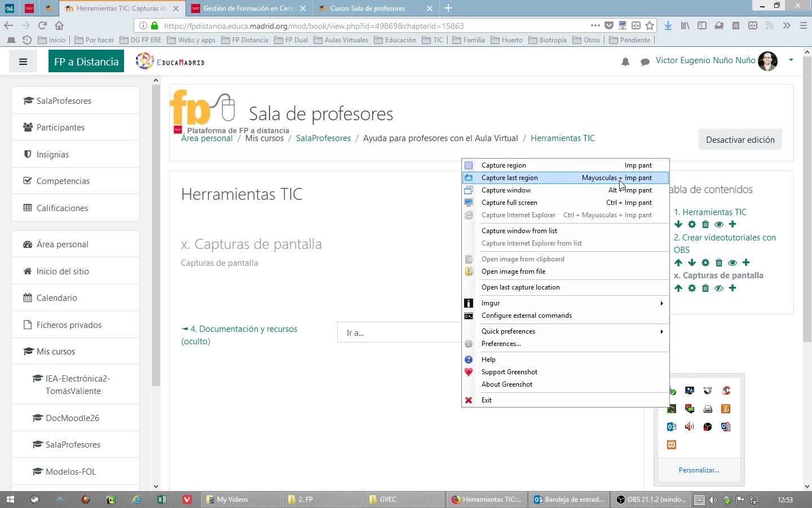Exit Greenshot from the context menu
This screenshot has height=508, width=812.
click(565, 400)
